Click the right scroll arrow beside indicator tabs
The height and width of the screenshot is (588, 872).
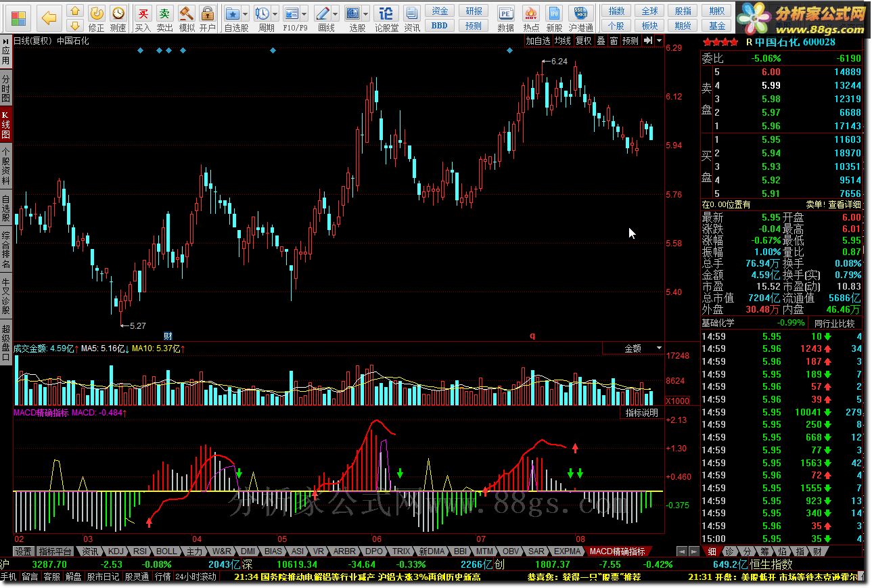coord(693,551)
